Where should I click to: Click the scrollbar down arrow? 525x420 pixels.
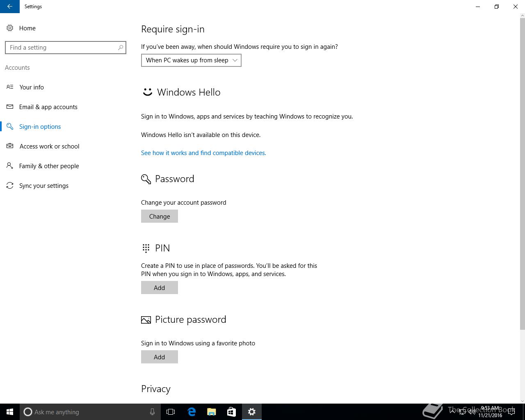[522, 401]
